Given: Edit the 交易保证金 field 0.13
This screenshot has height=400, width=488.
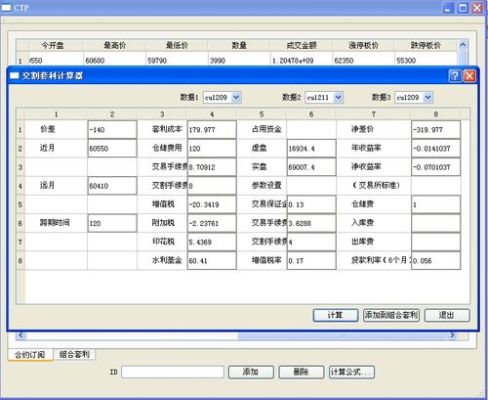Looking at the screenshot, I should [311, 204].
